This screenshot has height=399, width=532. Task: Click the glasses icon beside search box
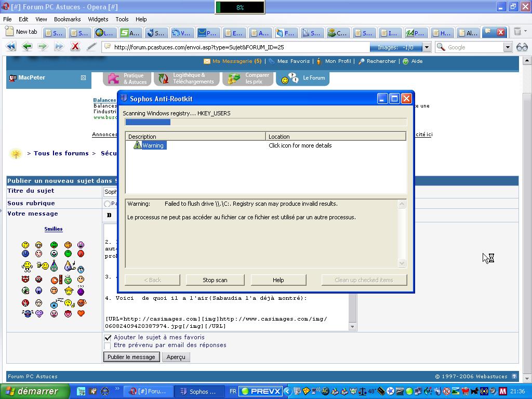click(x=522, y=47)
